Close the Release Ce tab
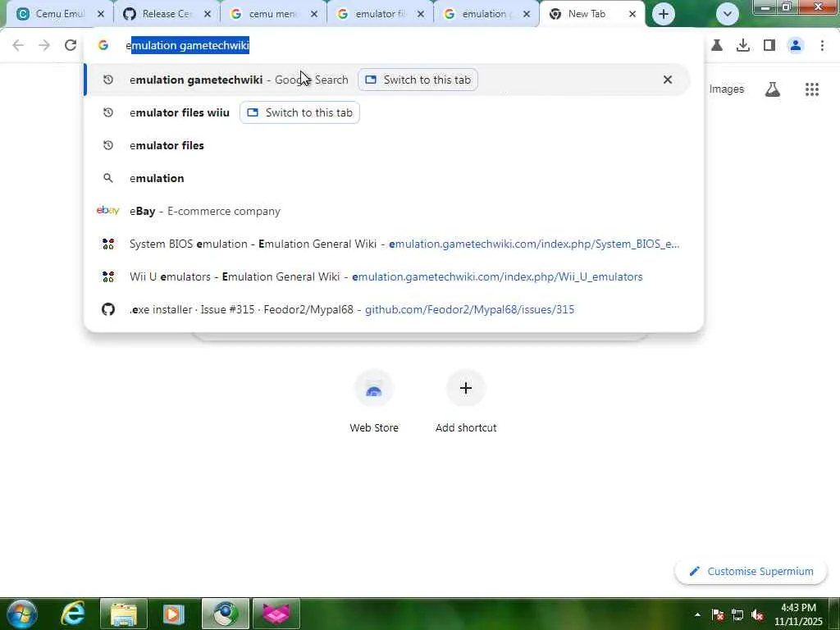Image resolution: width=840 pixels, height=630 pixels. click(x=208, y=15)
